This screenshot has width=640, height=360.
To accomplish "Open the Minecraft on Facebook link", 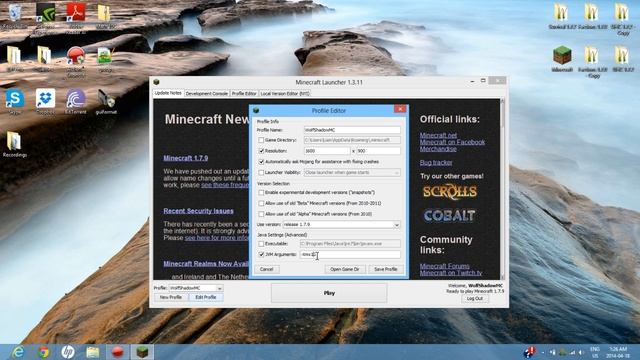I will click(452, 142).
